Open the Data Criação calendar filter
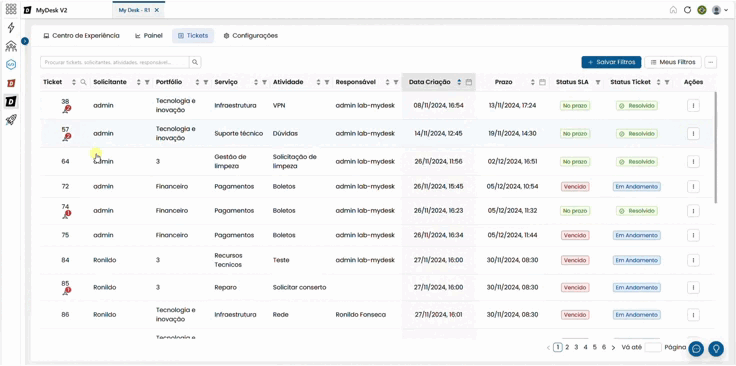Image resolution: width=736 pixels, height=366 pixels. pyautogui.click(x=468, y=82)
